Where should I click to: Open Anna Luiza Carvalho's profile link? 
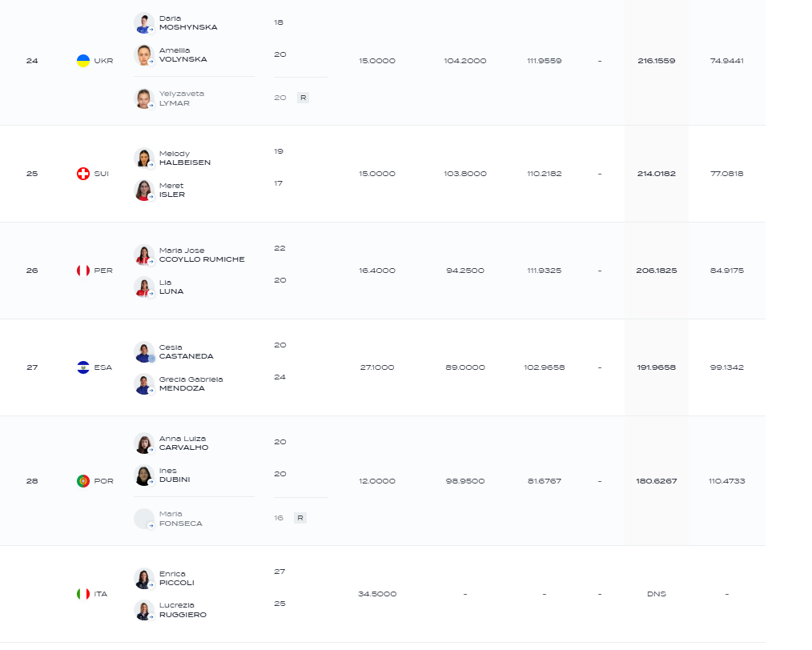tap(184, 443)
